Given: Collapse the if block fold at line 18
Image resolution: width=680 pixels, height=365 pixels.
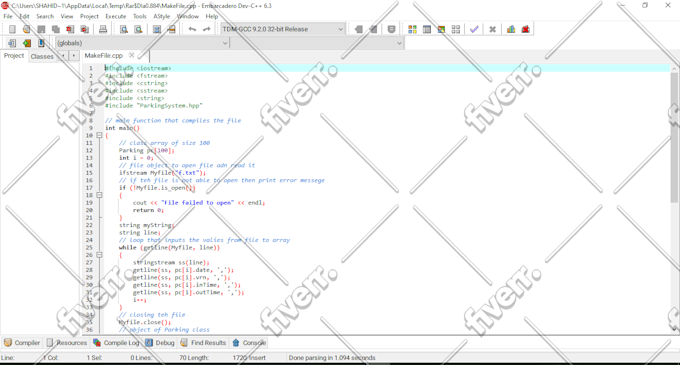Looking at the screenshot, I should [99, 195].
